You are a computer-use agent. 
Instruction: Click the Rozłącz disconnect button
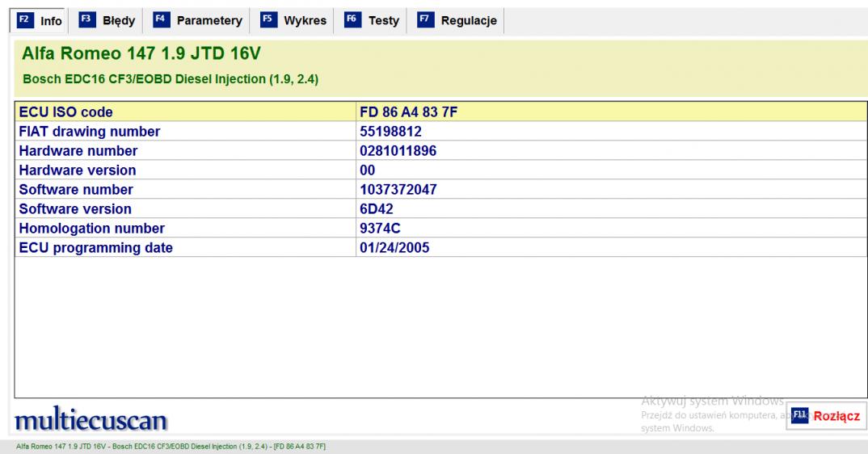826,416
